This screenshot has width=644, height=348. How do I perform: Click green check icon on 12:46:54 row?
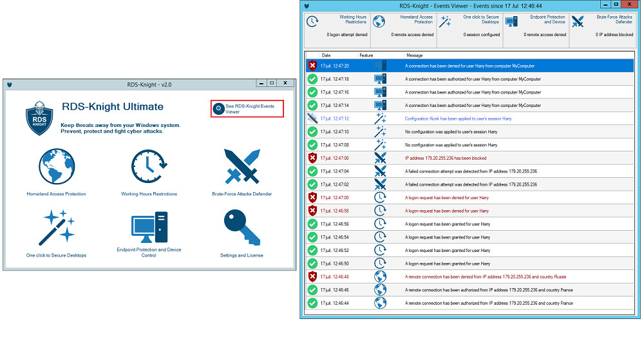[312, 237]
